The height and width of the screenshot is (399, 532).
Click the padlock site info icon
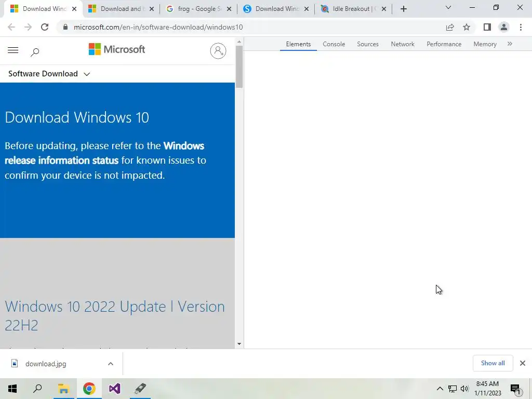tap(65, 27)
